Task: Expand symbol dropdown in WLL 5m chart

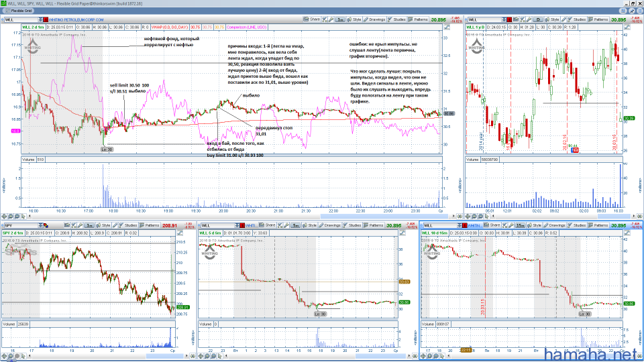Action: coord(237,225)
